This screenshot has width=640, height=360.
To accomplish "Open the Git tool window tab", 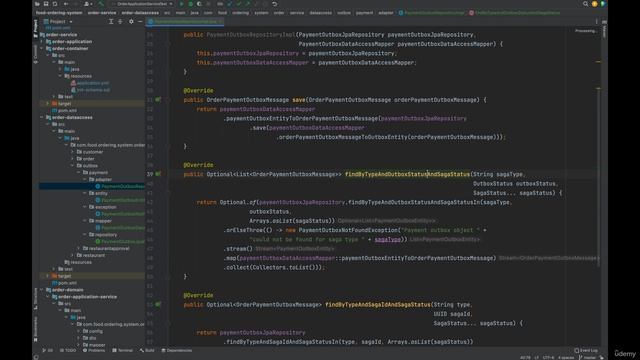I will [x=47, y=350].
